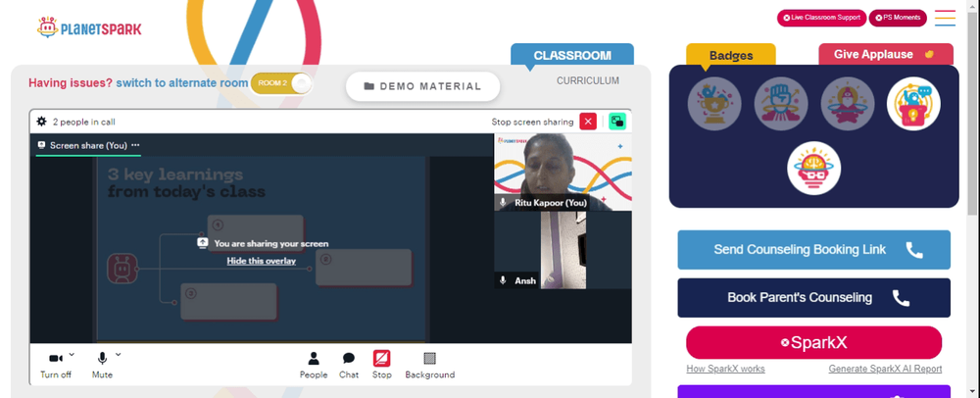Click the SparkX button
This screenshot has width=980, height=398.
pyautogui.click(x=813, y=342)
